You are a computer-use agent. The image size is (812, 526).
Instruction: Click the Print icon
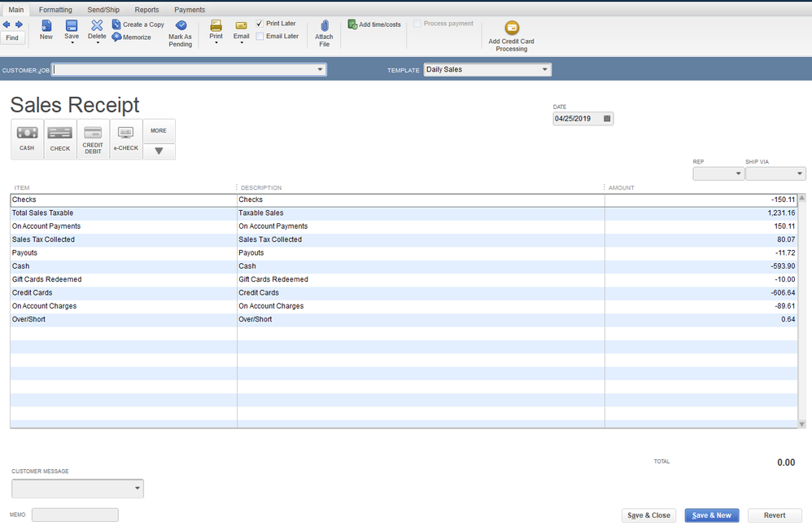click(x=216, y=26)
